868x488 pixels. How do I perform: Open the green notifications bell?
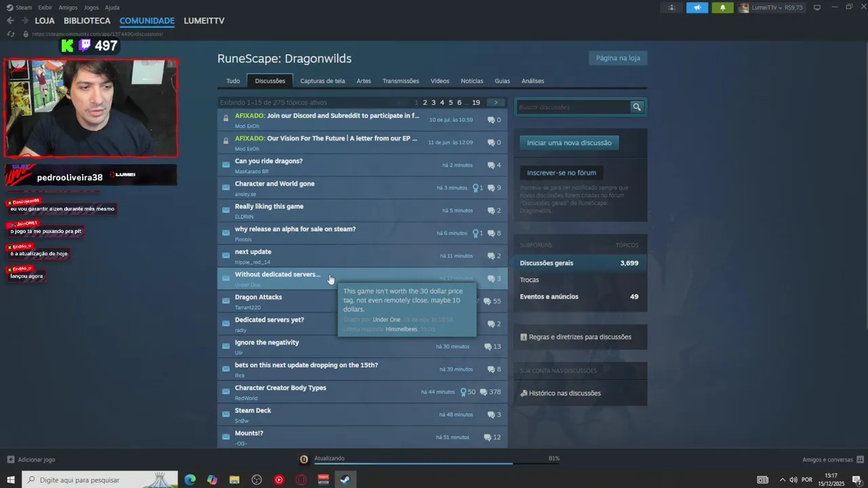(722, 7)
